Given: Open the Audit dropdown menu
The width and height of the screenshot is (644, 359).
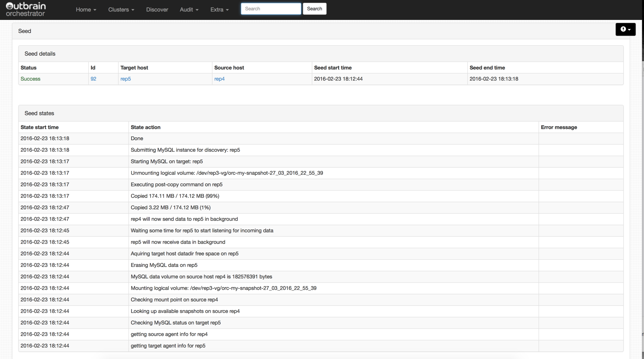Looking at the screenshot, I should tap(189, 10).
